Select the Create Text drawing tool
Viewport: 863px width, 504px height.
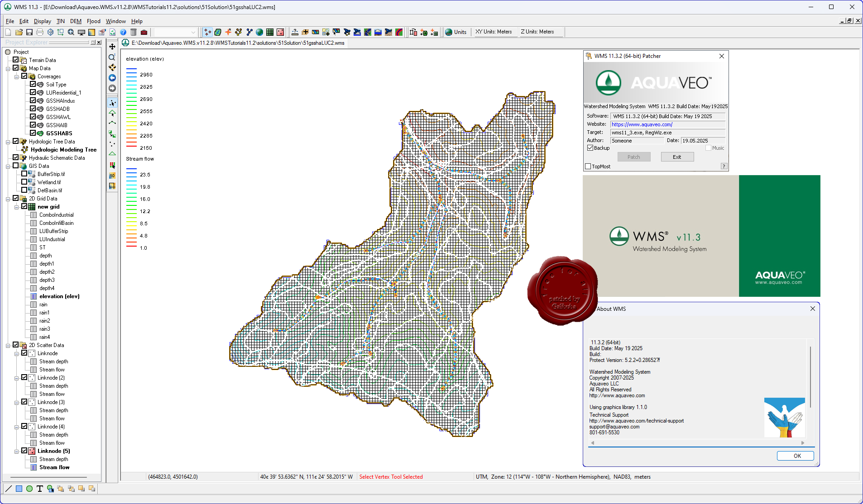40,489
